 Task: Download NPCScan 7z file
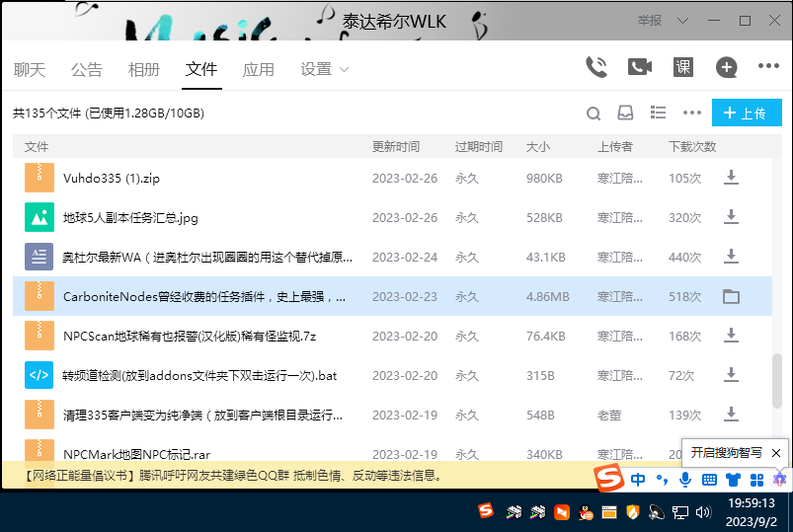pyautogui.click(x=731, y=336)
